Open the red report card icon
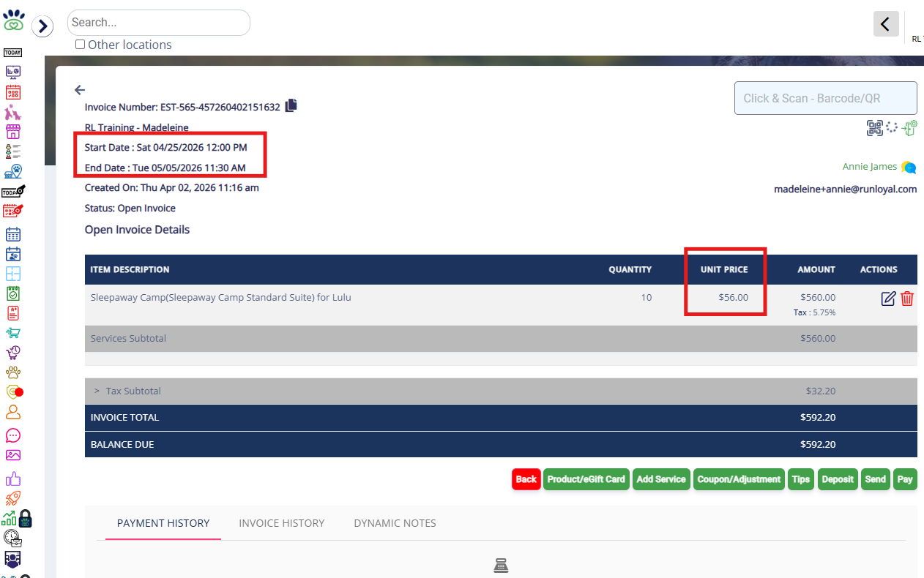The height and width of the screenshot is (578, 924). (x=13, y=313)
